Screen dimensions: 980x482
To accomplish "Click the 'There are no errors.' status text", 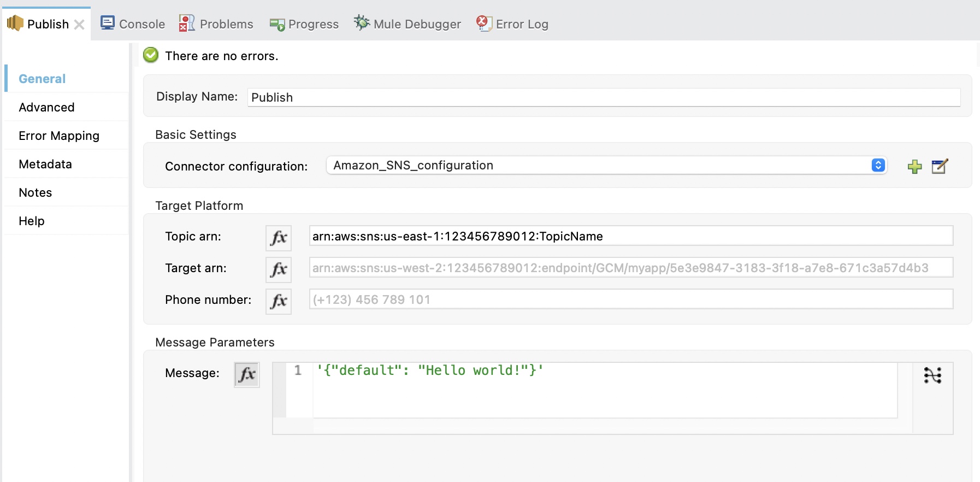I will (222, 56).
